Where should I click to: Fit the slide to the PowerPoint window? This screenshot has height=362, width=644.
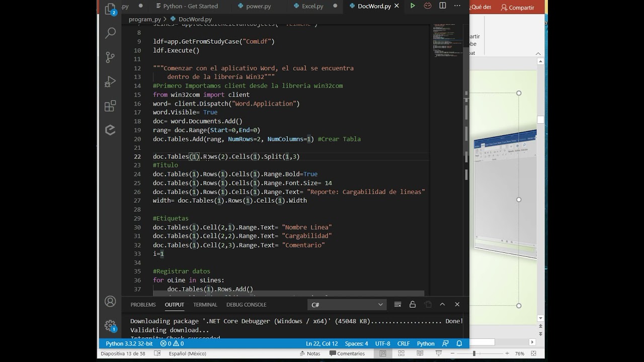[534, 353]
